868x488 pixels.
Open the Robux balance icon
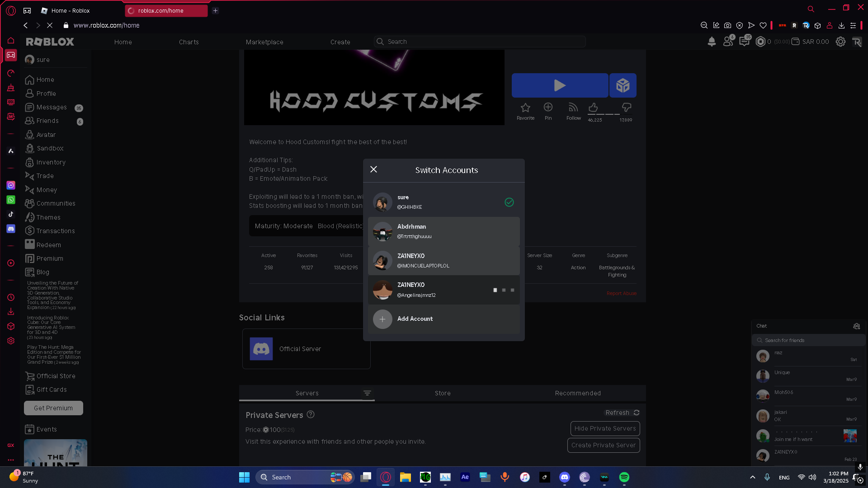760,42
